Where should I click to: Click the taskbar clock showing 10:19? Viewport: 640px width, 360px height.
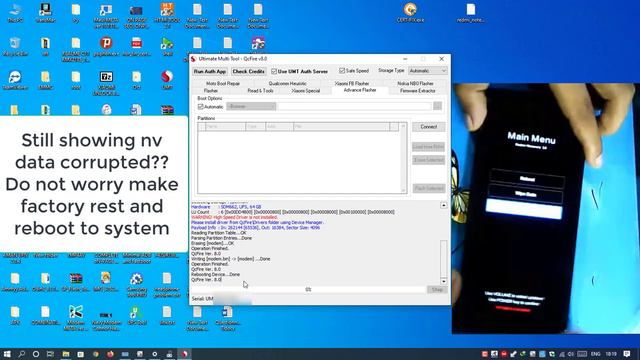click(x=611, y=354)
